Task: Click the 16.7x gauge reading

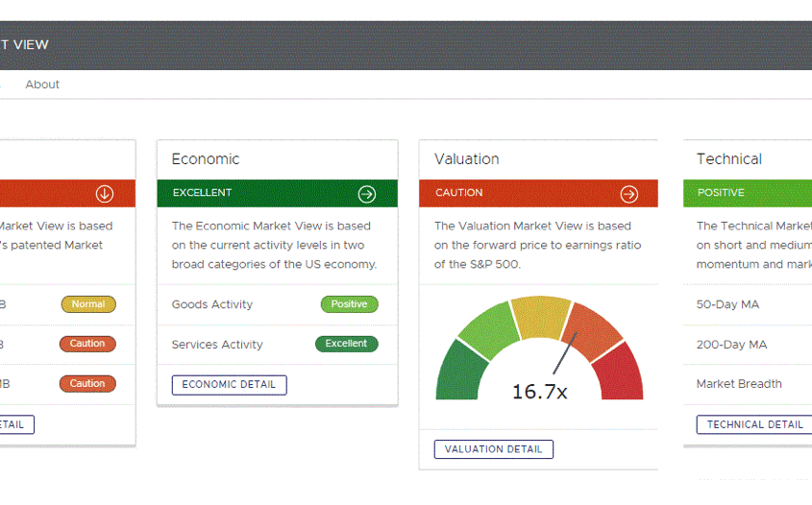Action: tap(539, 392)
